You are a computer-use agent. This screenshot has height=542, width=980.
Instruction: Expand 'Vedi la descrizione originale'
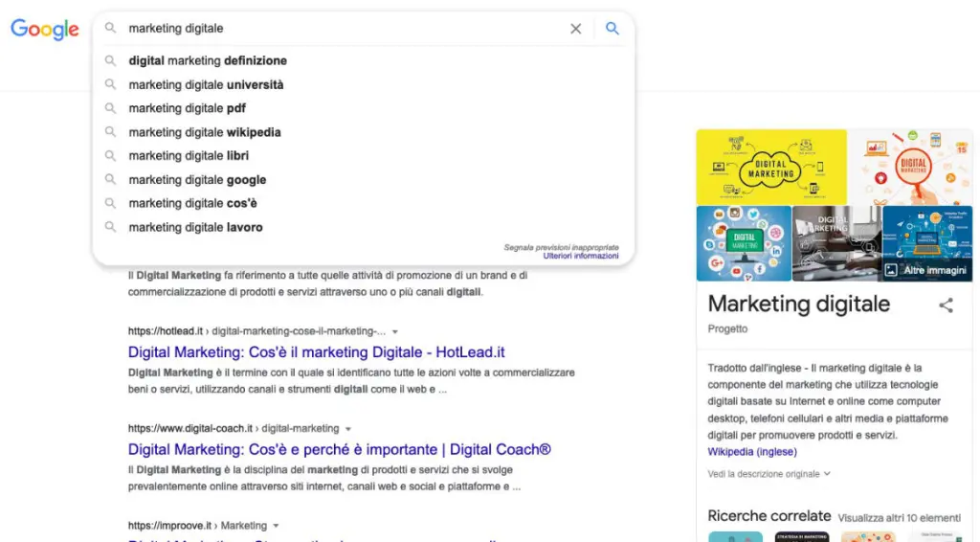(x=768, y=474)
